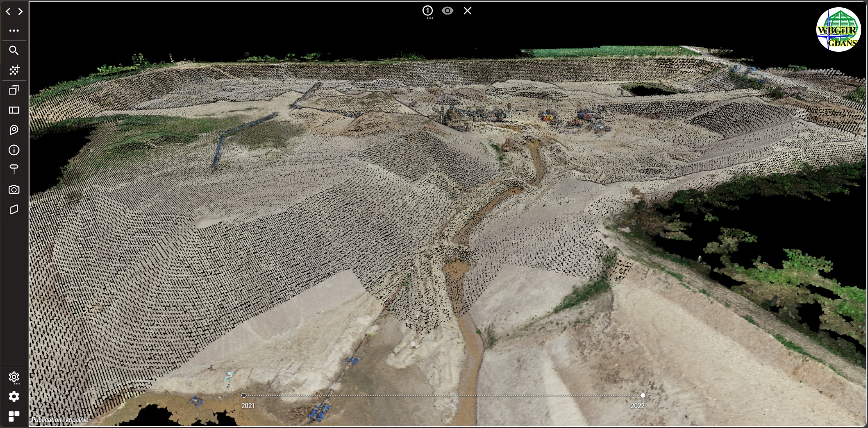Click the left-right arrows panel toggle
The image size is (868, 428).
point(14,12)
